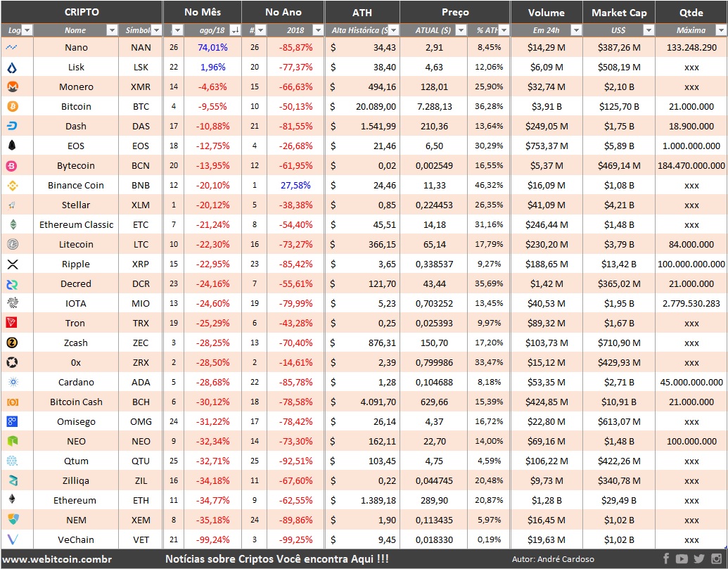Click the Zcash logo icon
Image resolution: width=728 pixels, height=569 pixels.
(x=12, y=343)
